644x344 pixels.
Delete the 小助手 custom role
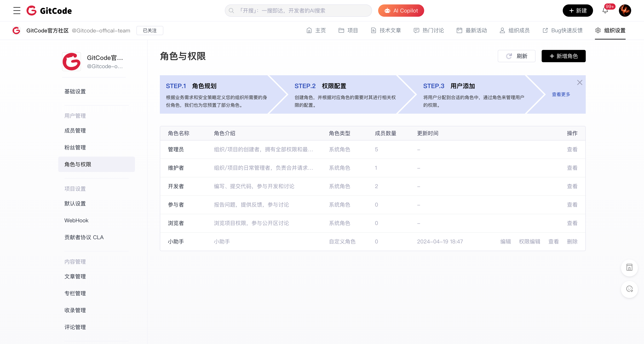(572, 242)
